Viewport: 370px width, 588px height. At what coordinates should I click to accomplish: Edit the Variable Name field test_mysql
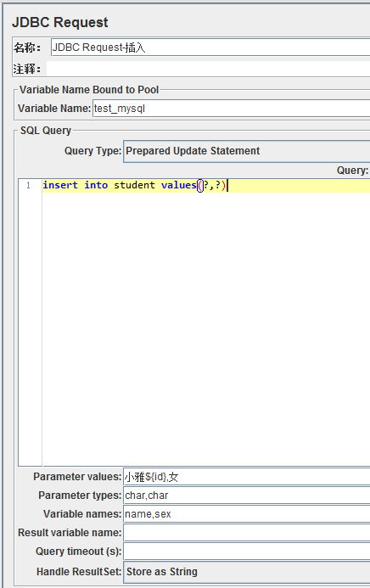click(232, 109)
